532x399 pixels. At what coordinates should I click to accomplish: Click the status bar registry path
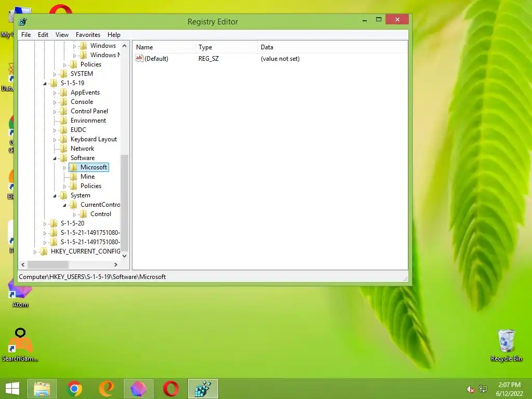(92, 277)
